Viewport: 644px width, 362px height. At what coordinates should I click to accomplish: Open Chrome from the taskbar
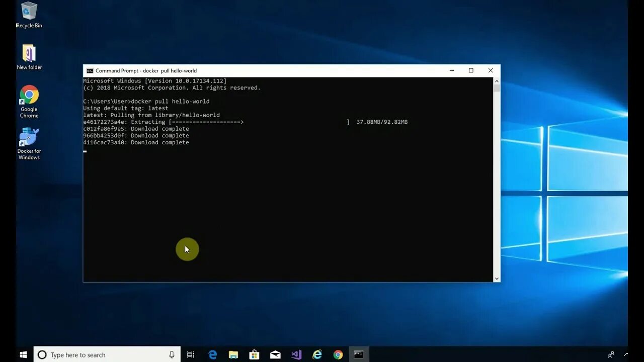[x=338, y=355]
